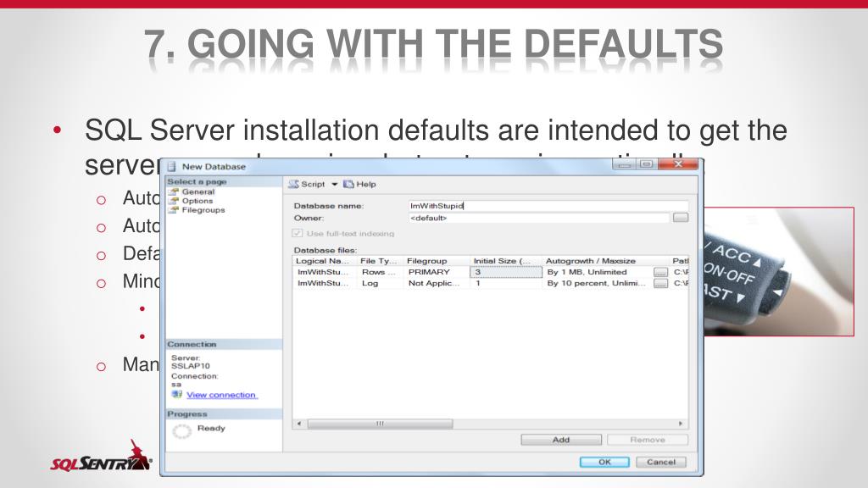
Task: Click the scrollbar right arrow
Action: [681, 424]
